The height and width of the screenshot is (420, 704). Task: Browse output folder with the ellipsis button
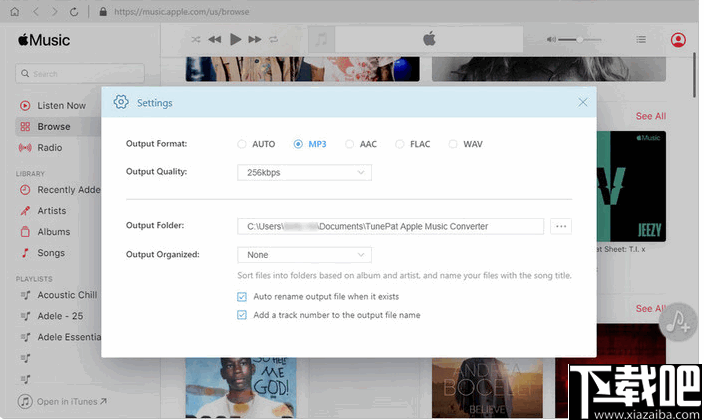pyautogui.click(x=561, y=226)
